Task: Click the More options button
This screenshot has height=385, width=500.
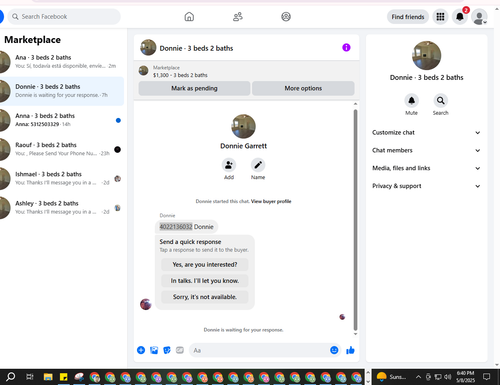Action: click(303, 88)
